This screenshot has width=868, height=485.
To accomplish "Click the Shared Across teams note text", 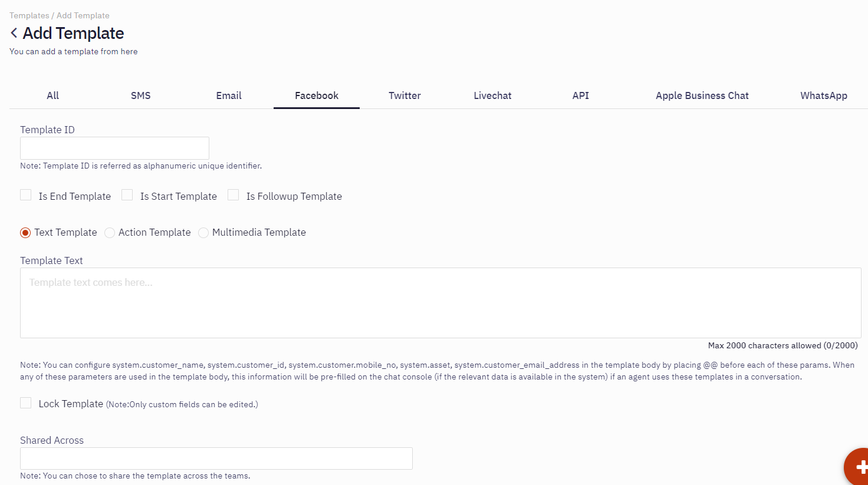I will click(x=135, y=476).
